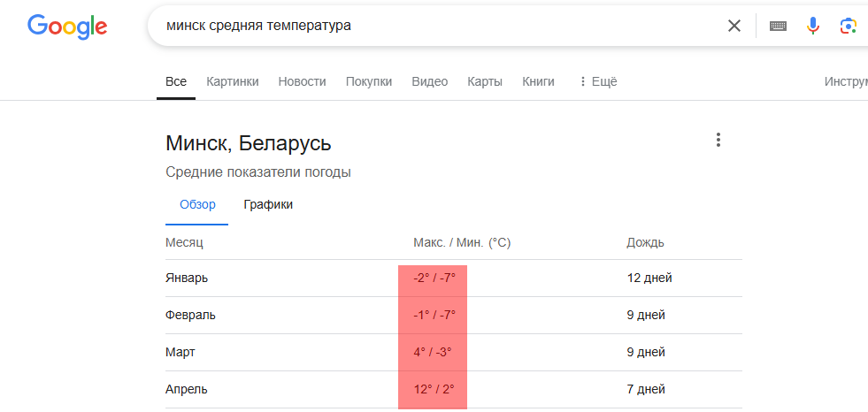The width and height of the screenshot is (868, 412).
Task: Open Google Lens image search icon
Action: click(848, 26)
